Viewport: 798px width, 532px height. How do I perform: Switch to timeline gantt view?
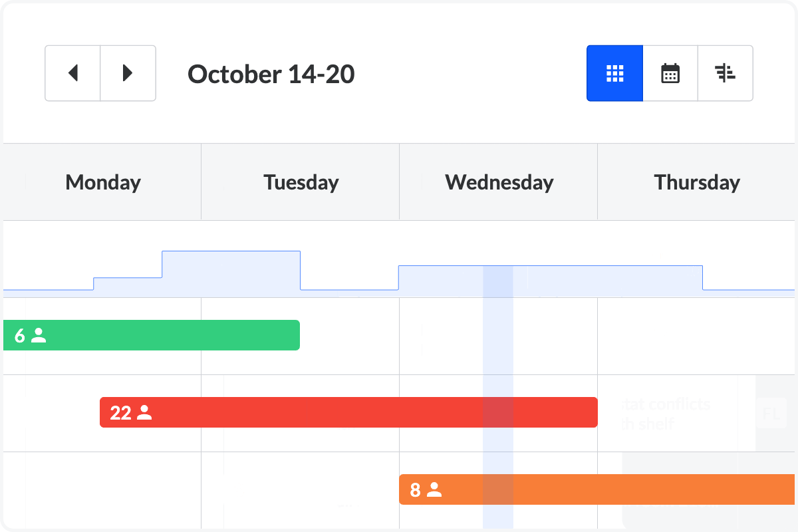[x=726, y=73]
